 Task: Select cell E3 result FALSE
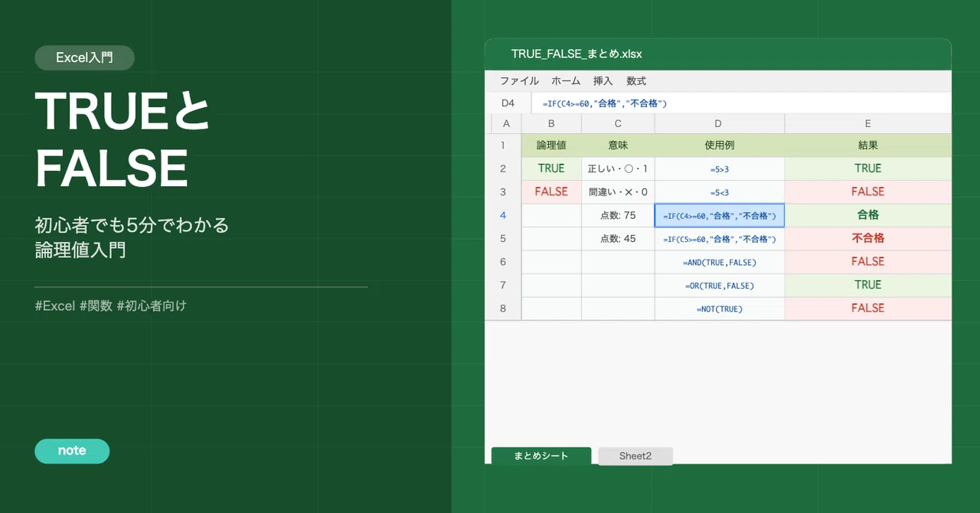click(868, 192)
